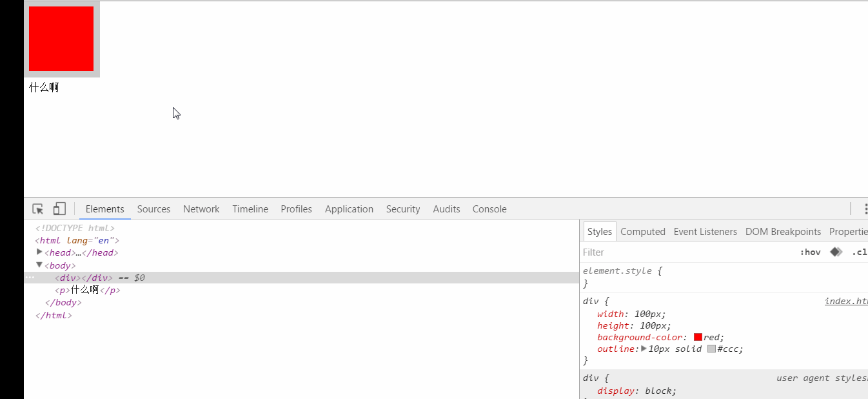Select the html lang="en" node
868x399 pixels.
pyautogui.click(x=77, y=240)
